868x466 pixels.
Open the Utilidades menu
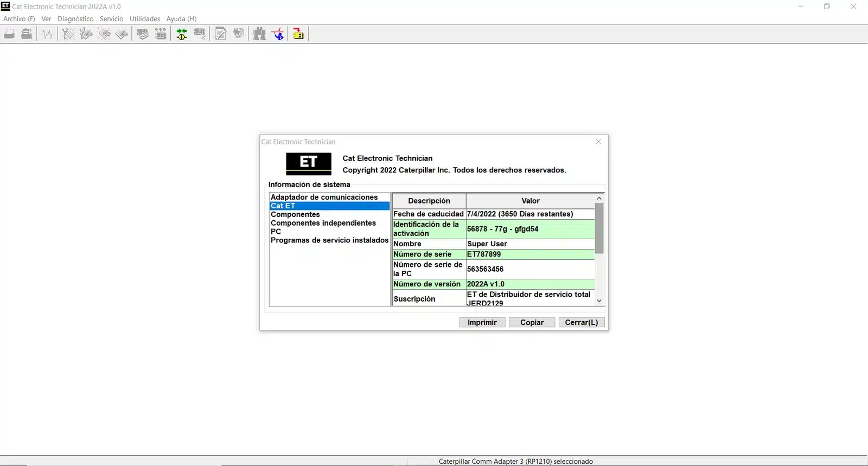[x=145, y=19]
